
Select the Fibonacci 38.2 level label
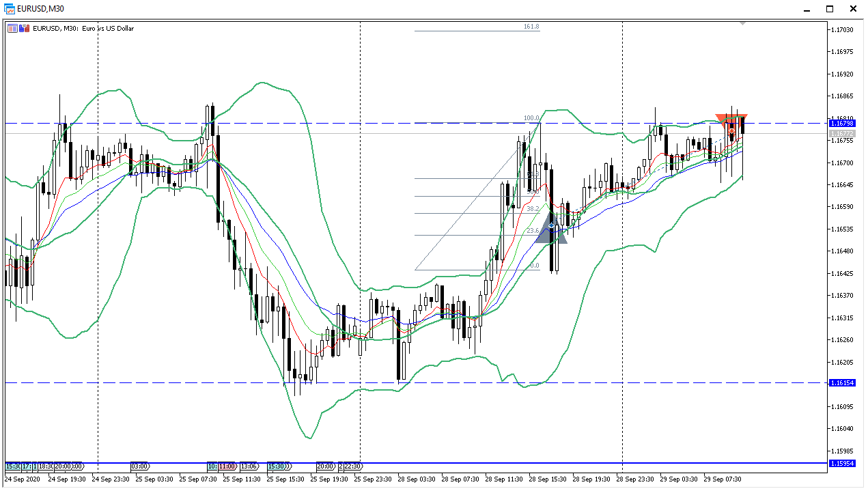click(x=533, y=208)
